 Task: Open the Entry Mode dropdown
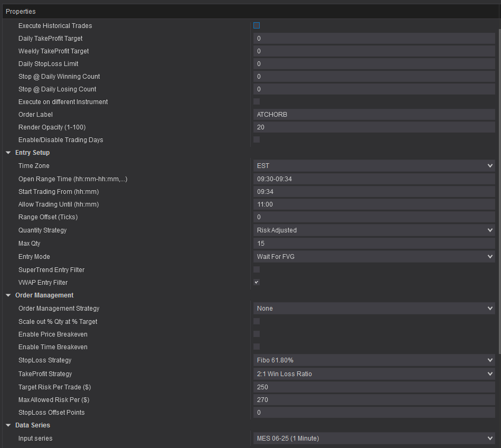click(374, 256)
